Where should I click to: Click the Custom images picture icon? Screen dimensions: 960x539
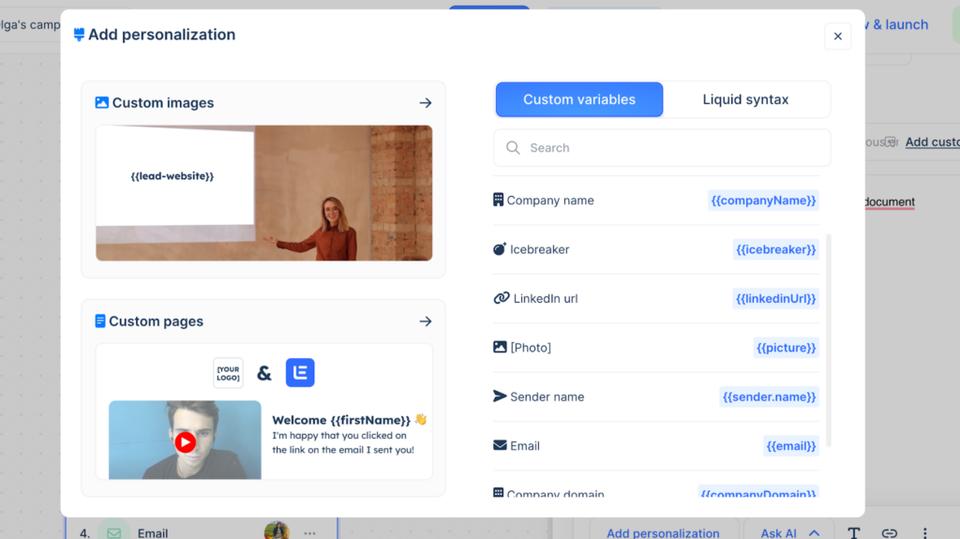(x=102, y=102)
